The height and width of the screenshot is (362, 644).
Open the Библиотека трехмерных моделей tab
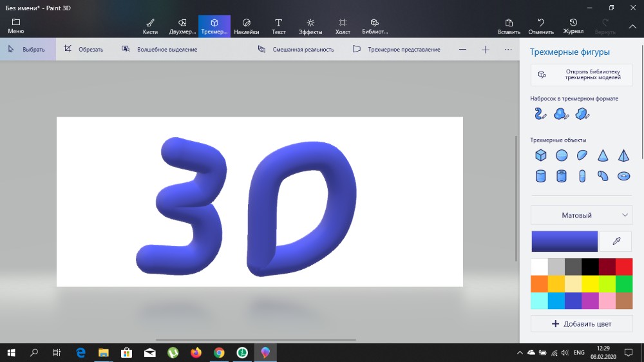(x=375, y=26)
